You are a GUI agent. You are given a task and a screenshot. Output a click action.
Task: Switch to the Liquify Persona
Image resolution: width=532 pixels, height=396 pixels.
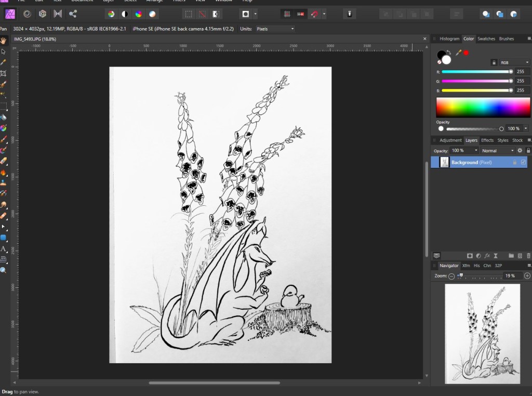click(x=27, y=14)
